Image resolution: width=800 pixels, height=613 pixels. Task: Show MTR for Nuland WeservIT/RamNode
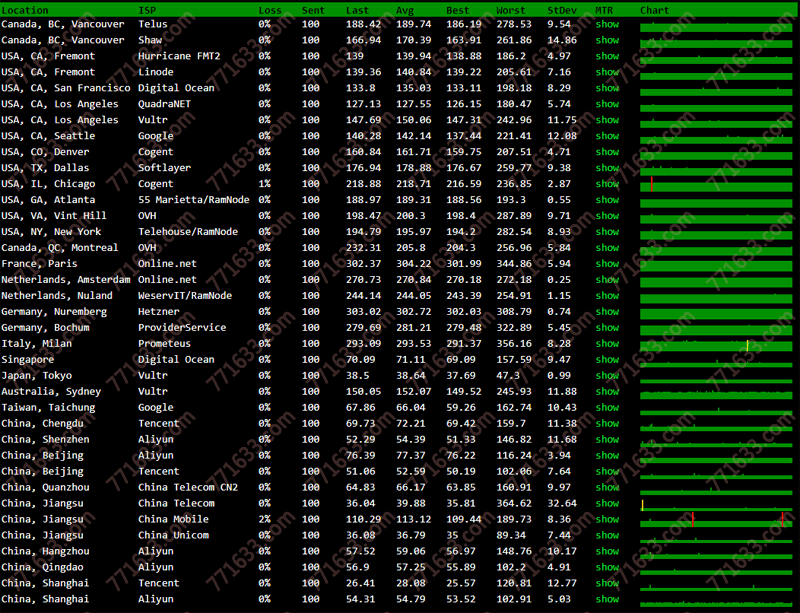tap(607, 296)
